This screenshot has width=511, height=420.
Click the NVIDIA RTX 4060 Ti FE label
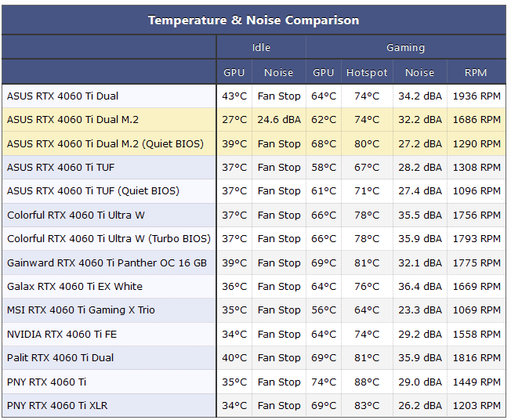(x=62, y=335)
